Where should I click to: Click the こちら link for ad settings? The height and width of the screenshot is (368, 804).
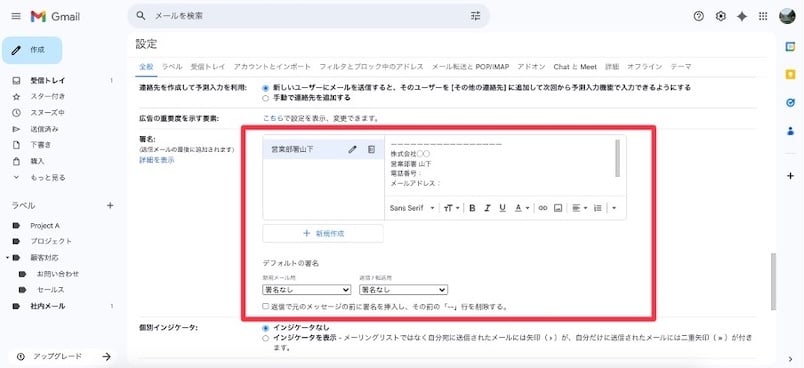coord(272,118)
